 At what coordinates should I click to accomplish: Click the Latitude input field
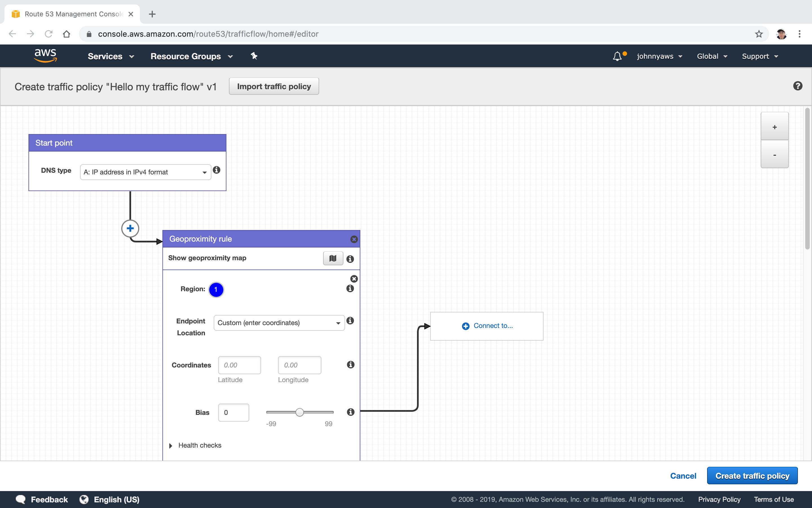(x=239, y=365)
